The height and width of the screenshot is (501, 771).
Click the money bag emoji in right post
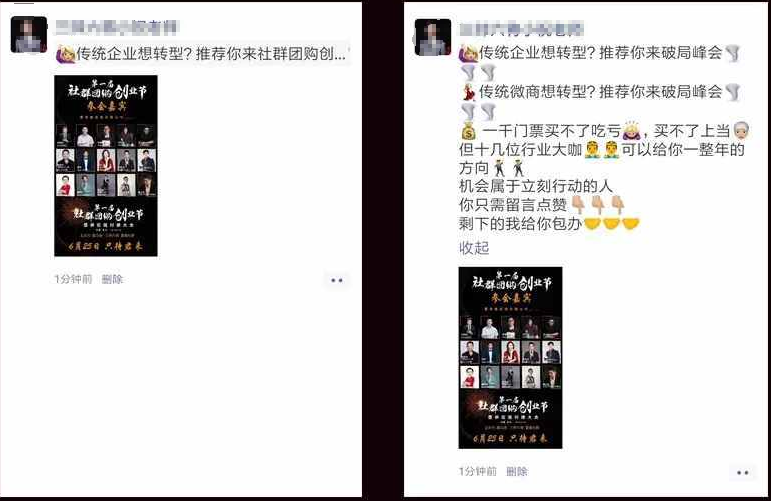coord(469,131)
